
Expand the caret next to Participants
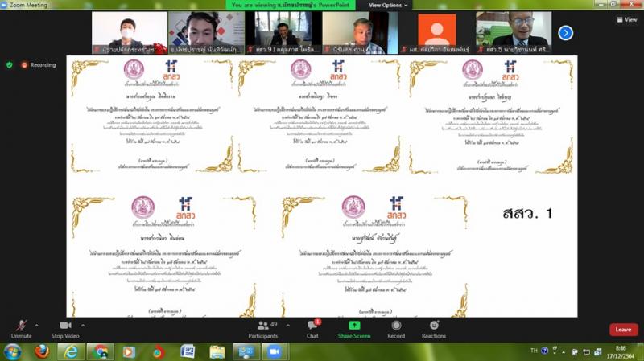pyautogui.click(x=288, y=326)
